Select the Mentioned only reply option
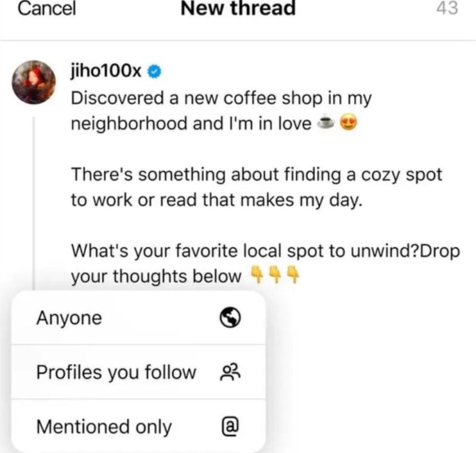 139,426
